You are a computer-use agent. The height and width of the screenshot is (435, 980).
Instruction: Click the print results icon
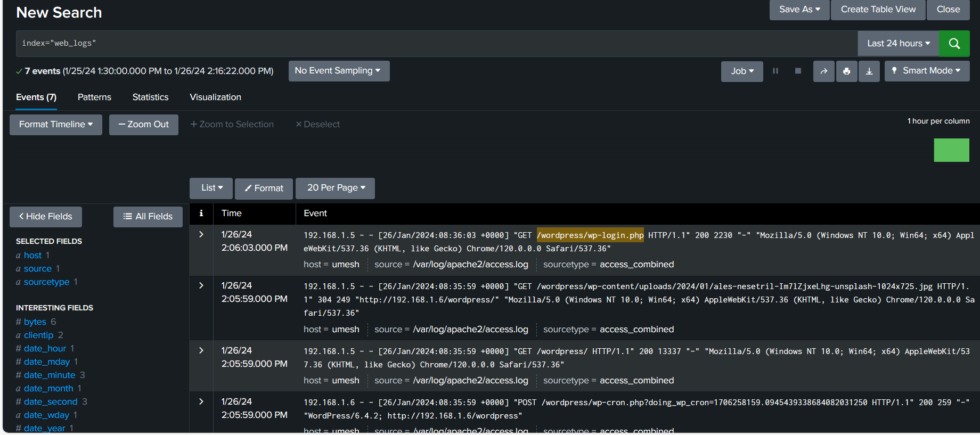(x=846, y=71)
